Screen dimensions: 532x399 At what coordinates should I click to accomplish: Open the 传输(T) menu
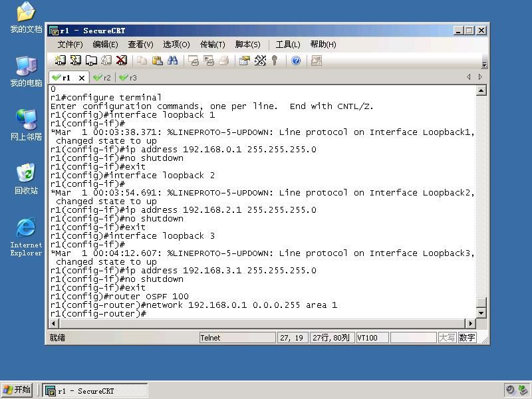(212, 45)
